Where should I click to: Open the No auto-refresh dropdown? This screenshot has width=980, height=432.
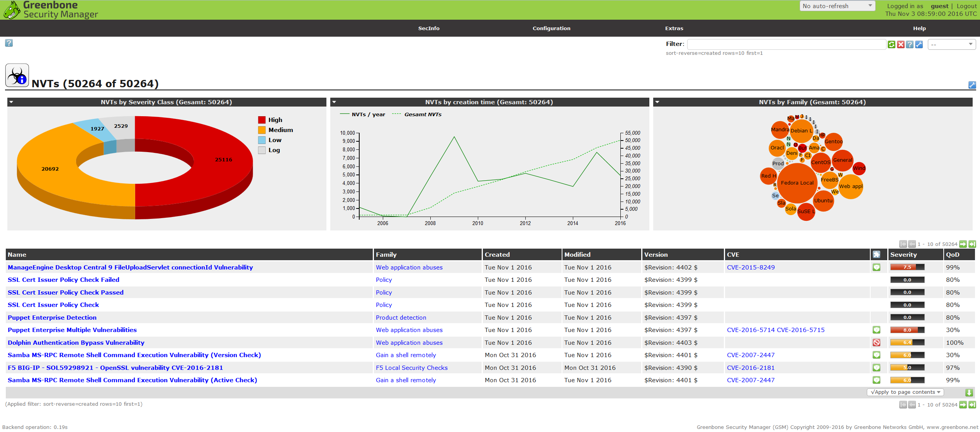pyautogui.click(x=837, y=6)
